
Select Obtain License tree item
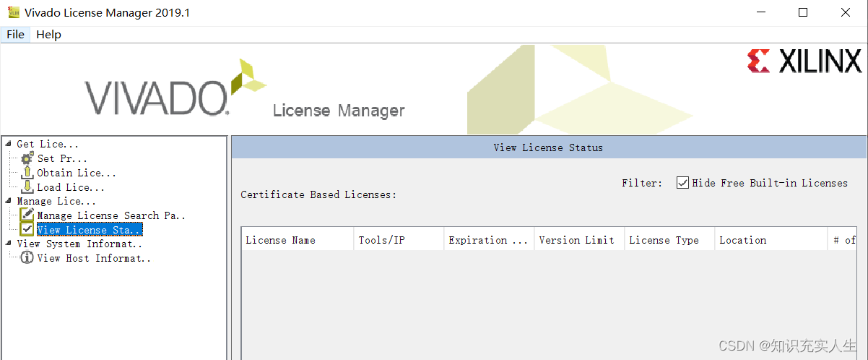click(77, 173)
